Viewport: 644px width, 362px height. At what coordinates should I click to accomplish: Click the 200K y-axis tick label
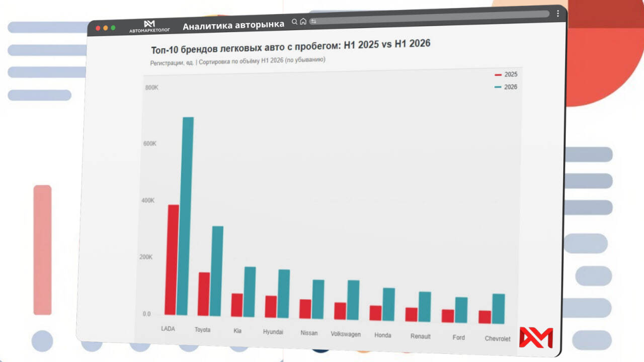(x=146, y=257)
